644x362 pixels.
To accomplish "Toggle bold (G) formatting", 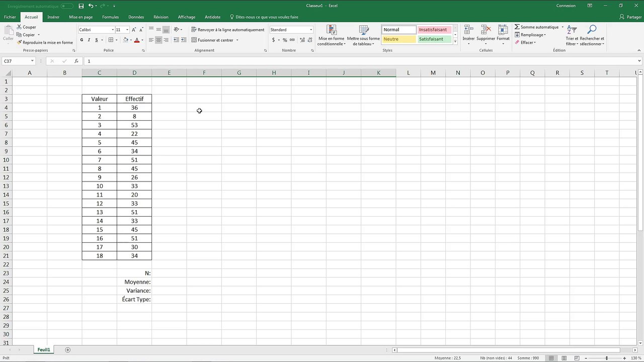I will point(82,40).
